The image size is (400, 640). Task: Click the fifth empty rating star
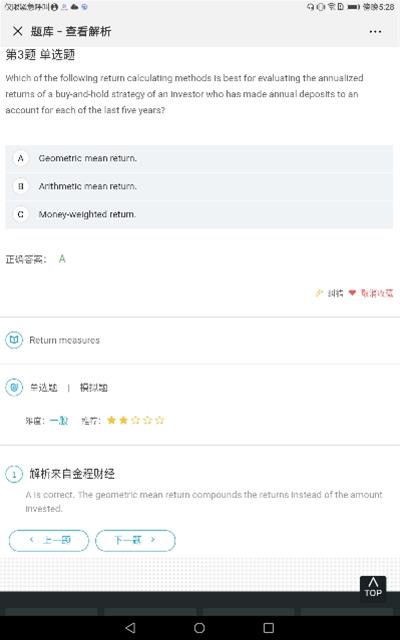160,420
